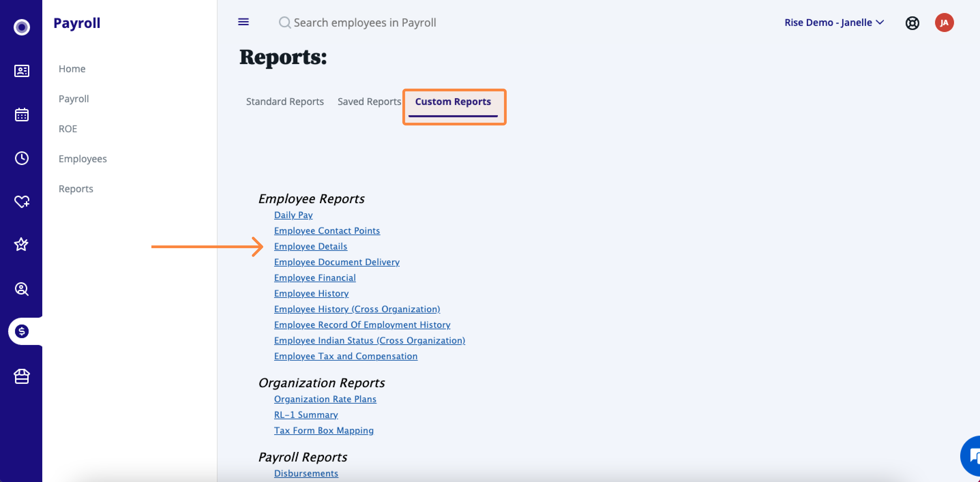Image resolution: width=980 pixels, height=482 pixels.
Task: Click the Payroll heading in side panel
Action: [77, 23]
